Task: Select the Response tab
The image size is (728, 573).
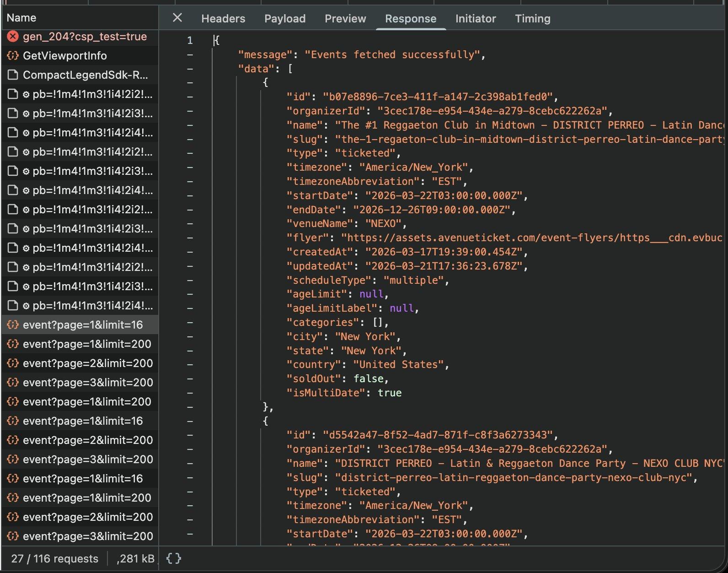Action: (411, 19)
